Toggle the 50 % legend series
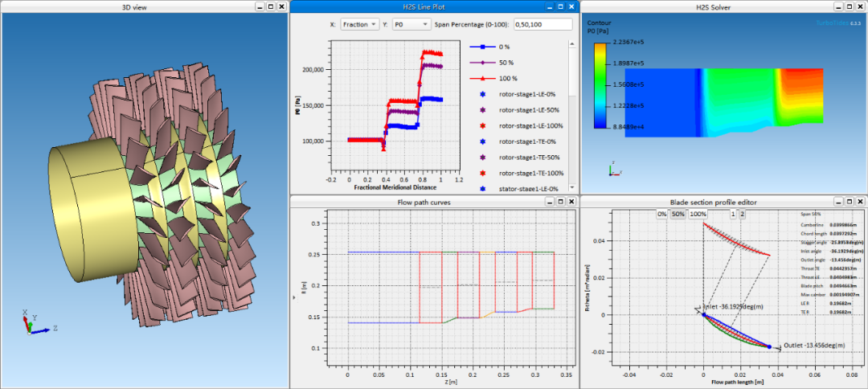 481,62
